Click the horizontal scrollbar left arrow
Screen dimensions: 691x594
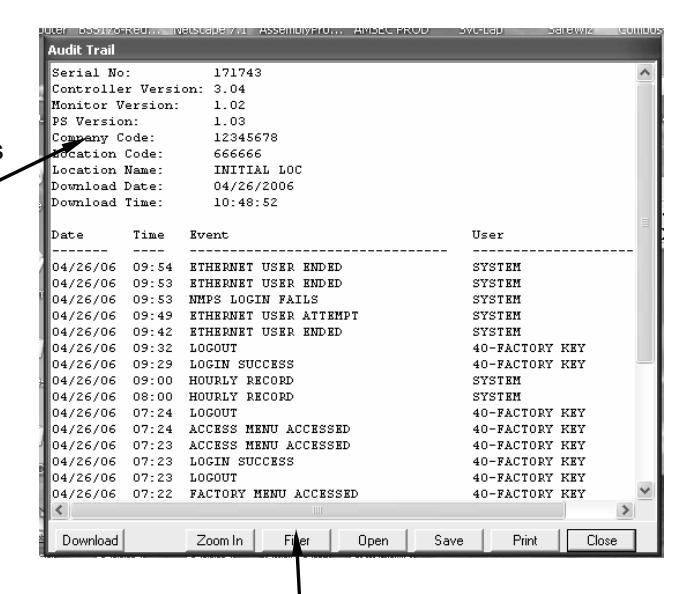click(60, 510)
